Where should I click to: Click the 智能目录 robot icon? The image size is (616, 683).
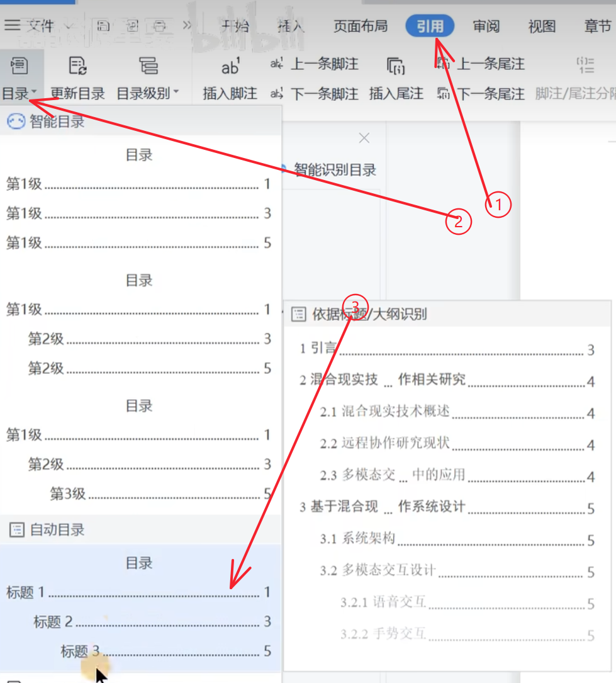tap(16, 121)
